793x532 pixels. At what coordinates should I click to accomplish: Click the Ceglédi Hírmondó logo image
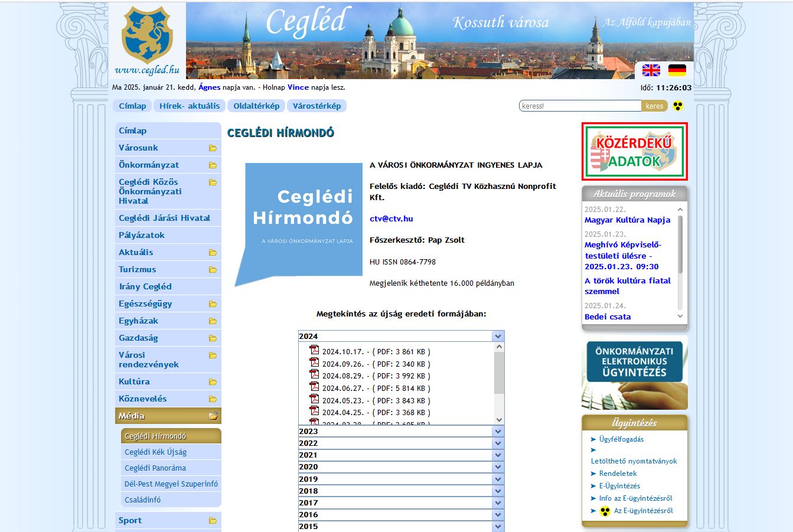point(299,224)
